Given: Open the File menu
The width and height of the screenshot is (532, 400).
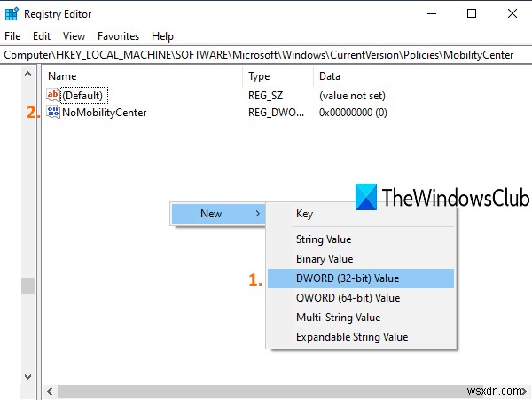Looking at the screenshot, I should [x=12, y=36].
